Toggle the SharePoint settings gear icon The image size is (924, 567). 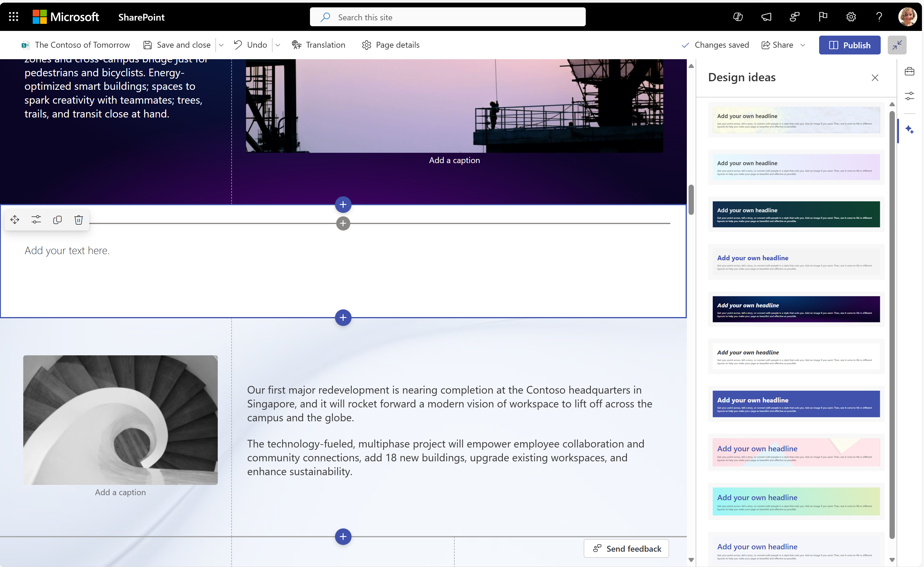(851, 16)
